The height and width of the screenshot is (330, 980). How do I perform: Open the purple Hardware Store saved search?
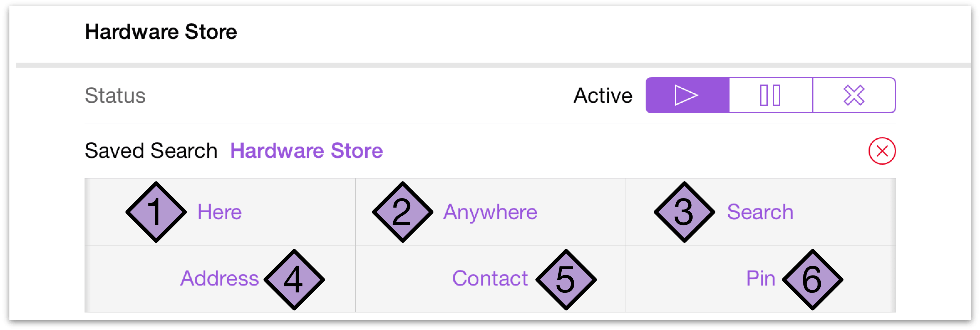[x=306, y=151]
